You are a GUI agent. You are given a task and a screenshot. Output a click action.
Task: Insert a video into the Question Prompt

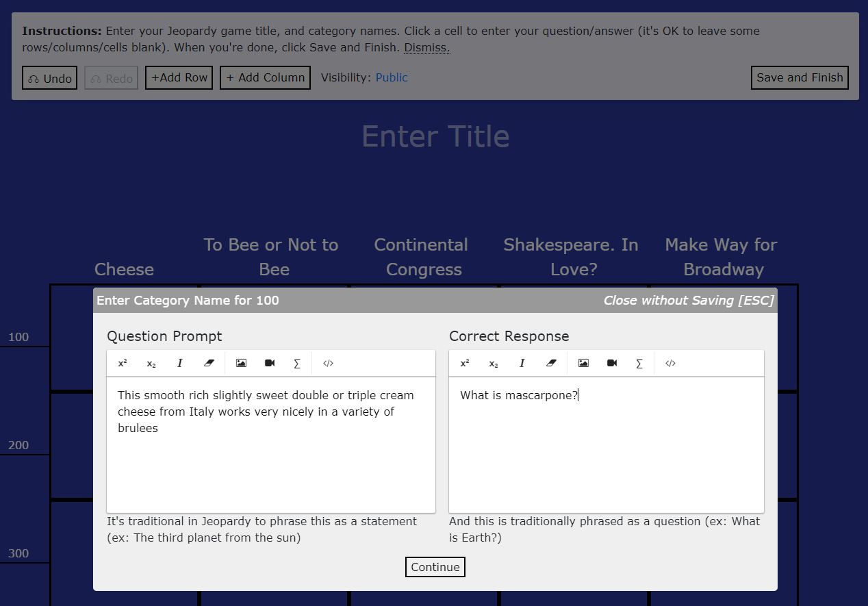pos(269,363)
